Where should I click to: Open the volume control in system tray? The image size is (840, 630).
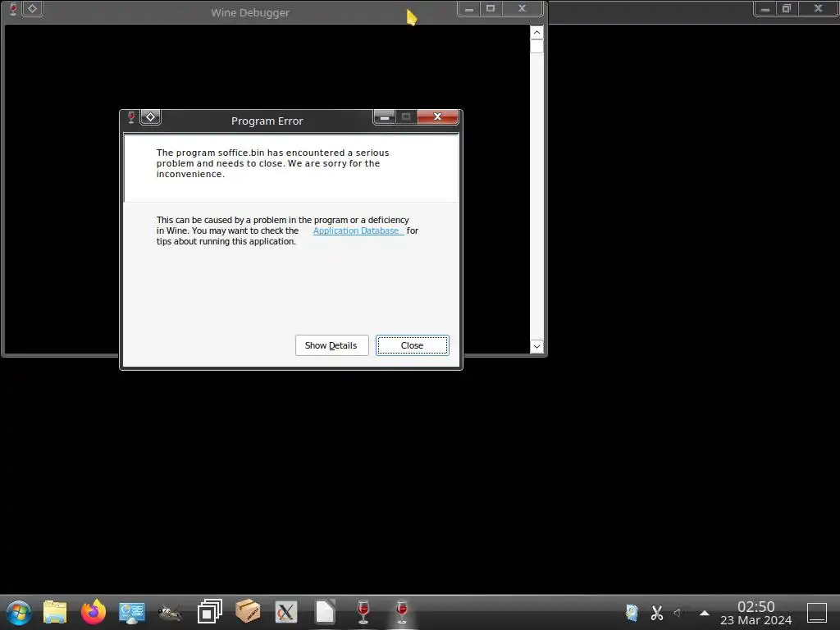point(678,612)
